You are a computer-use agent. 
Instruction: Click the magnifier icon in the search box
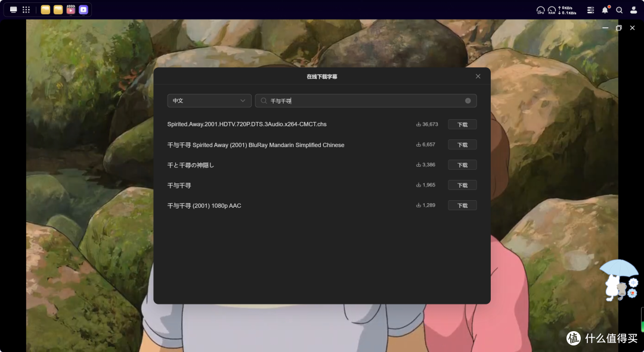pyautogui.click(x=264, y=101)
